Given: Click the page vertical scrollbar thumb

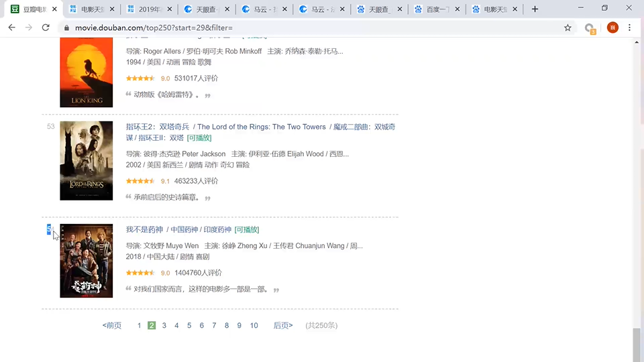Looking at the screenshot, I should pos(637,344).
